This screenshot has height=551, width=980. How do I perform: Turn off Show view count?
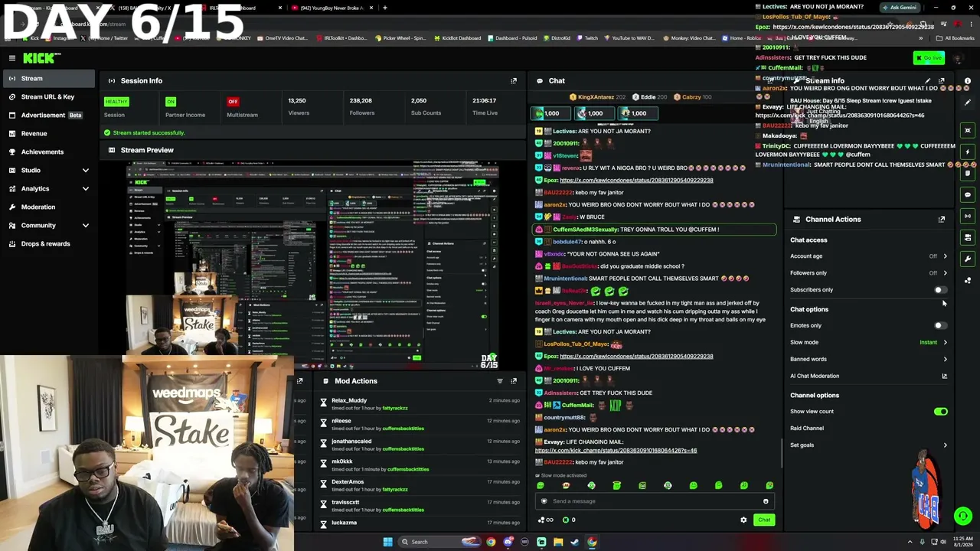click(x=941, y=412)
